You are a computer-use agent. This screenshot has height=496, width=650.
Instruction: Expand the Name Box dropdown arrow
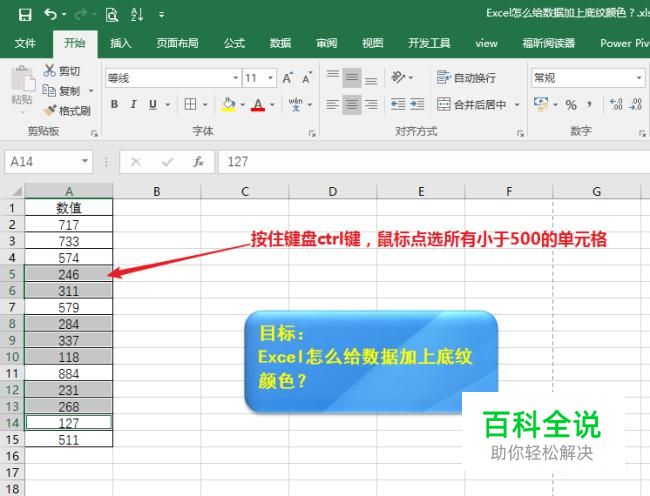pyautogui.click(x=85, y=161)
